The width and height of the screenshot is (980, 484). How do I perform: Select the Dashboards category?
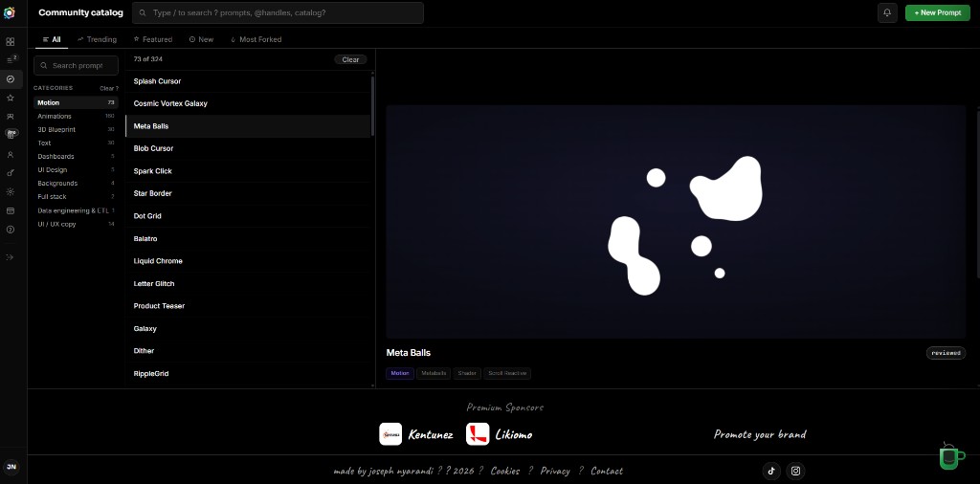76,156
